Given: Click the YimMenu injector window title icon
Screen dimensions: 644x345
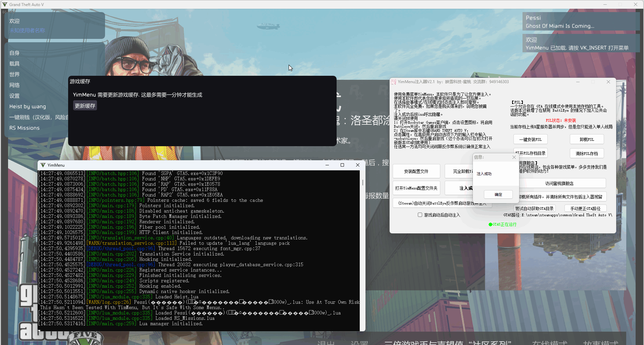Looking at the screenshot, I should (x=394, y=82).
